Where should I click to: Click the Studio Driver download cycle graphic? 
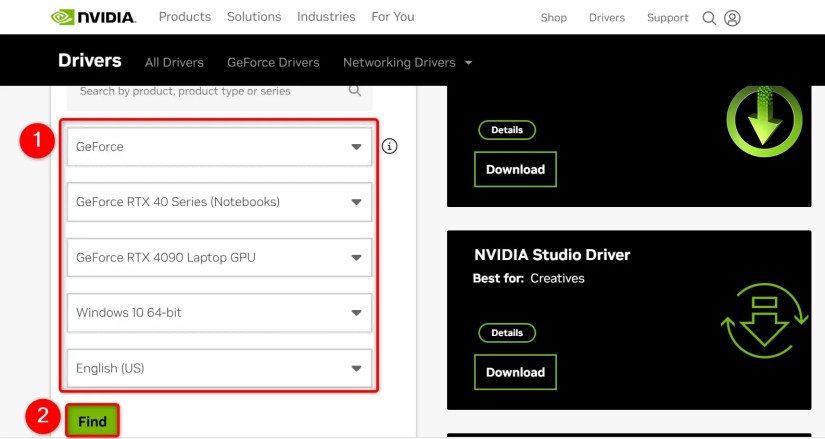click(764, 321)
